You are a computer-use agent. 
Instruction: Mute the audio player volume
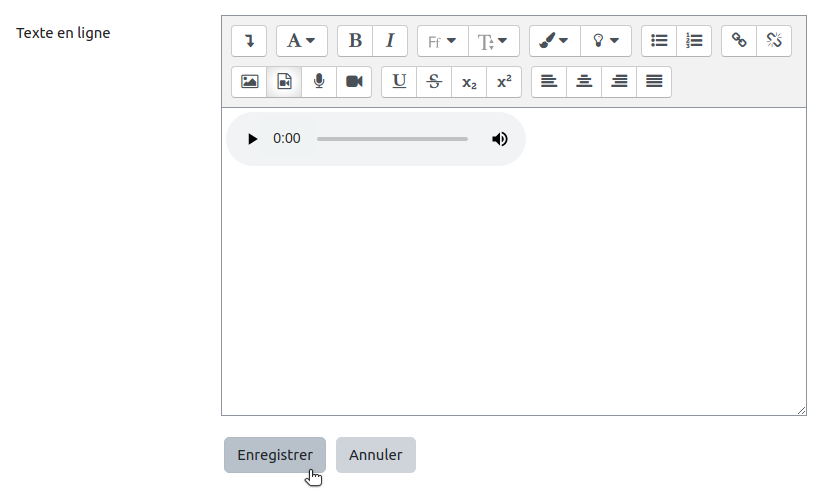(500, 139)
